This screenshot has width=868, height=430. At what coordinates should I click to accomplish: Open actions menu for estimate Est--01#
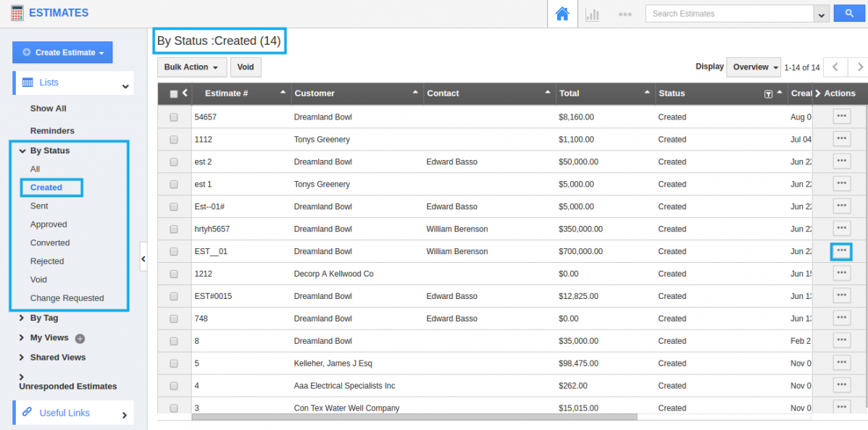click(841, 206)
